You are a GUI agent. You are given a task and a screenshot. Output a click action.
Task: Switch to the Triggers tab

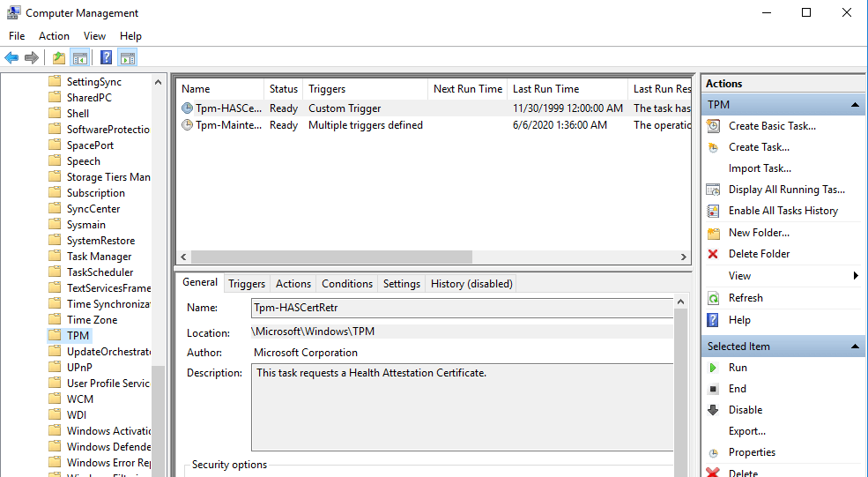pyautogui.click(x=247, y=284)
